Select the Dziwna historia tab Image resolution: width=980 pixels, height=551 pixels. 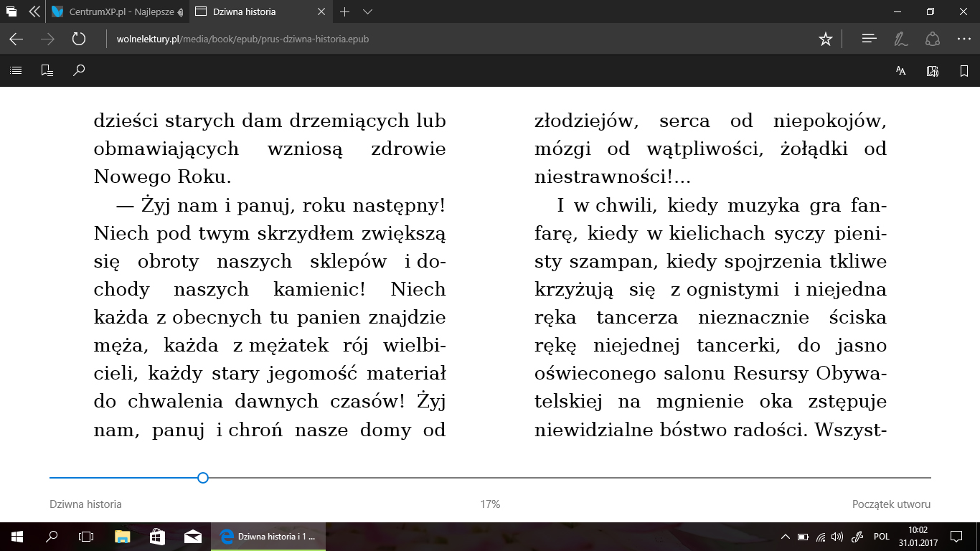260,11
